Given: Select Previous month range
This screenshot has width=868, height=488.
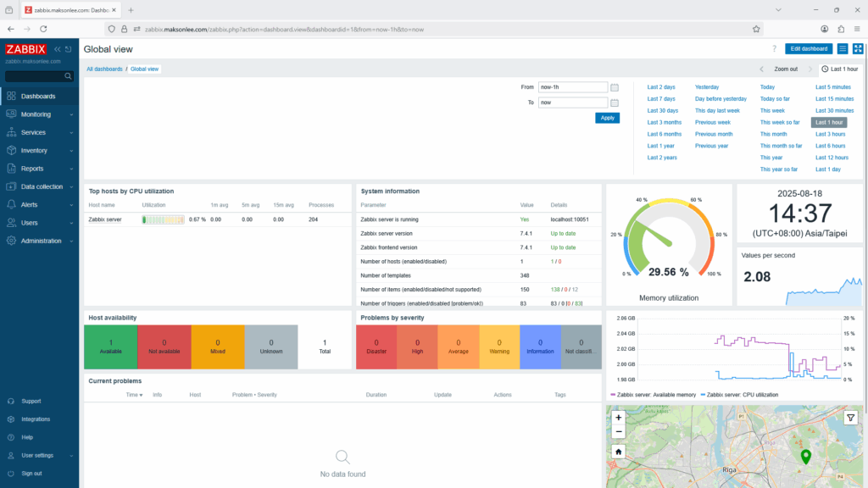Looking at the screenshot, I should click(x=714, y=135).
